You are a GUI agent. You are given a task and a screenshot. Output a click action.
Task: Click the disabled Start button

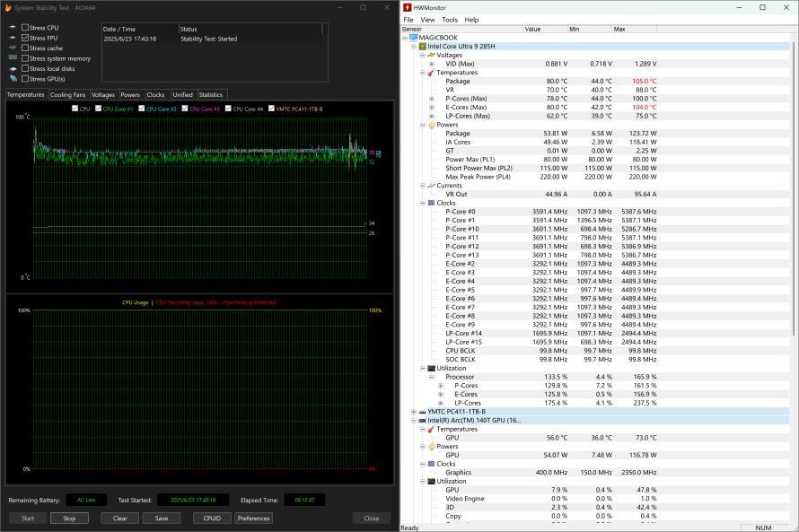pyautogui.click(x=28, y=519)
